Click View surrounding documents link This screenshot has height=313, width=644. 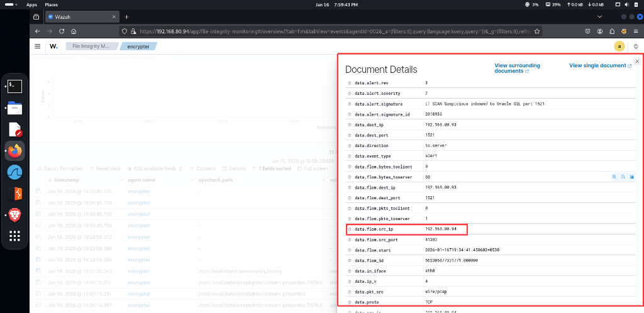point(517,68)
